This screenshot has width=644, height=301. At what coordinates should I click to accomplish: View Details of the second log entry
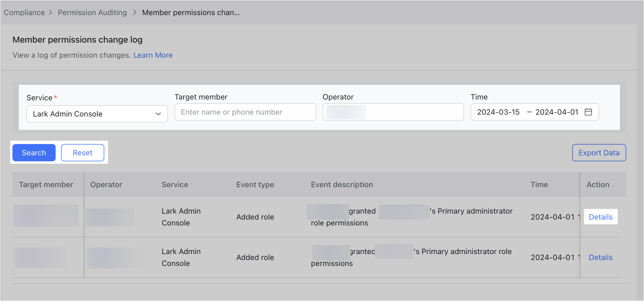click(601, 257)
